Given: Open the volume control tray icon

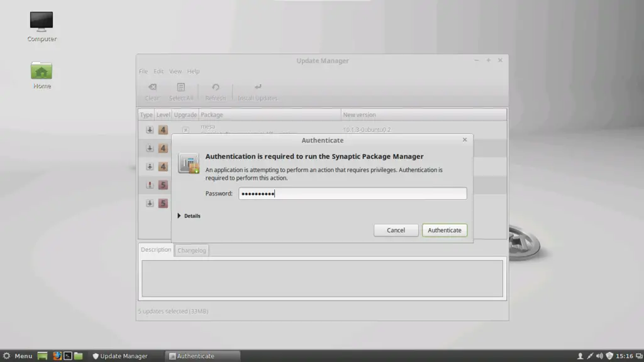Looking at the screenshot, I should pyautogui.click(x=599, y=356).
